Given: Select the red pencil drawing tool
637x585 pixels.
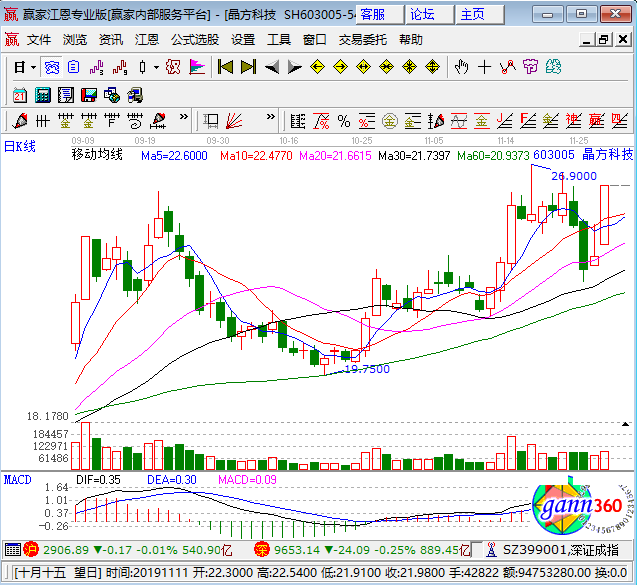Looking at the screenshot, I should coord(20,121).
